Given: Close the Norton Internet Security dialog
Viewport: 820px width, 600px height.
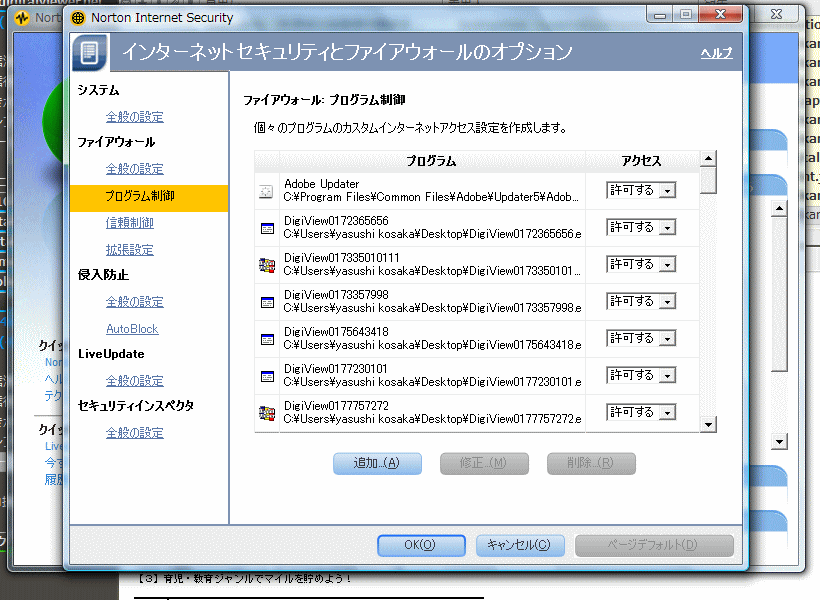Looking at the screenshot, I should (721, 15).
